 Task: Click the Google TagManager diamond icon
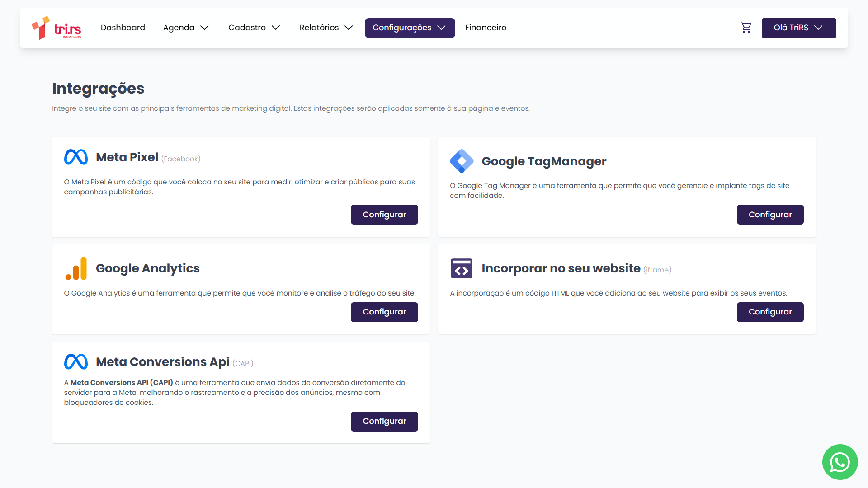(461, 161)
